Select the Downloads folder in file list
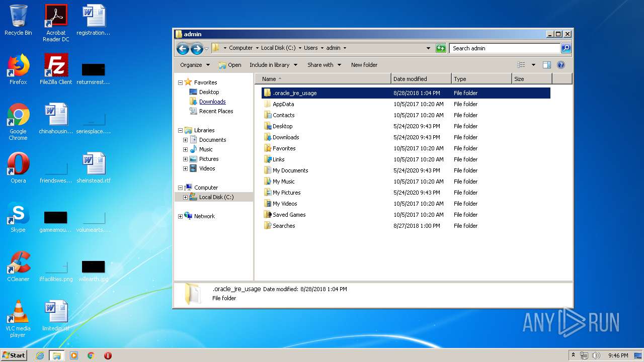Screen dimensions: 644x362 [x=286, y=137]
